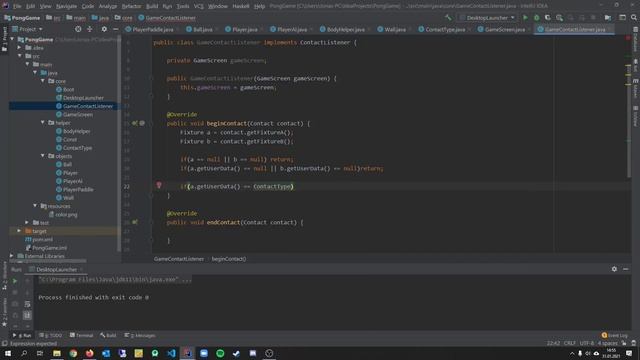Screen dimensions: 640x360
Task: Hide the Project tool window
Action: 116,29
